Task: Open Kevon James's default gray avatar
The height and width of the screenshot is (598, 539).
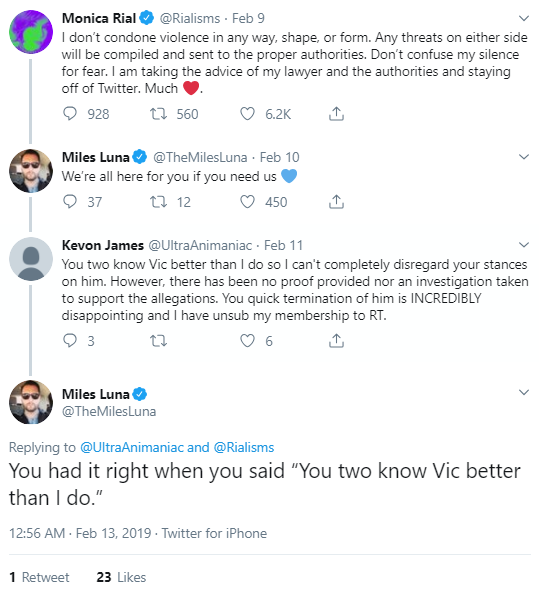Action: tap(31, 259)
